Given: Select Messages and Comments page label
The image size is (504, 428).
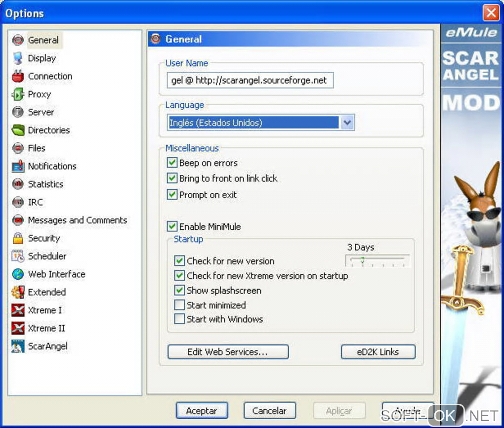Looking at the screenshot, I should (78, 220).
